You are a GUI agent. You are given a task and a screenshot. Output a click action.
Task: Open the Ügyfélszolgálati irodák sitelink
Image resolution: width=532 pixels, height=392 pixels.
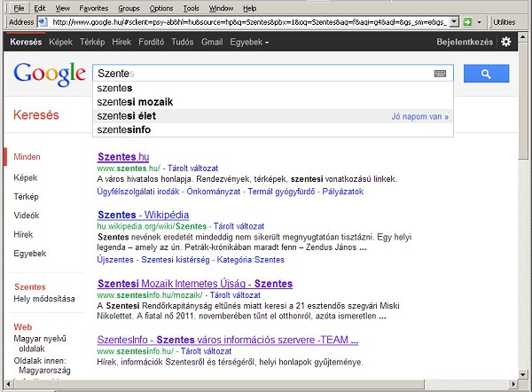138,192
